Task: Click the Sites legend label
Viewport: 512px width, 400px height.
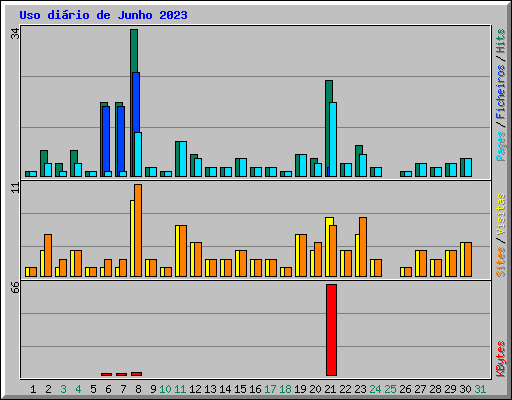Action: pyautogui.click(x=500, y=262)
